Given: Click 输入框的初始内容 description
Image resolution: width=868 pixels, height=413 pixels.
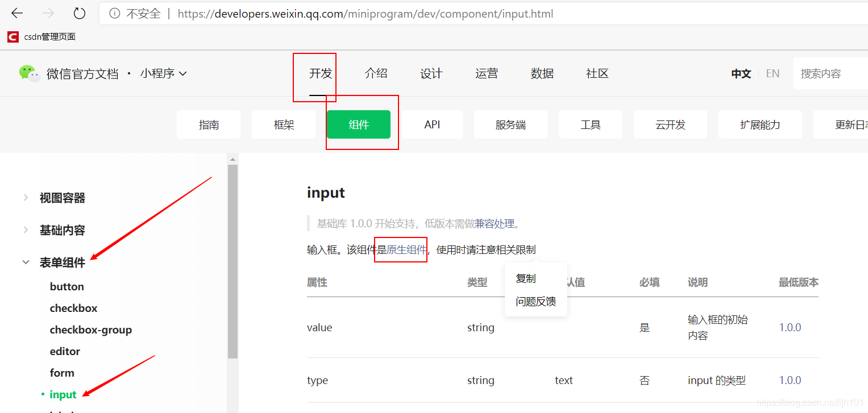Looking at the screenshot, I should 718,328.
